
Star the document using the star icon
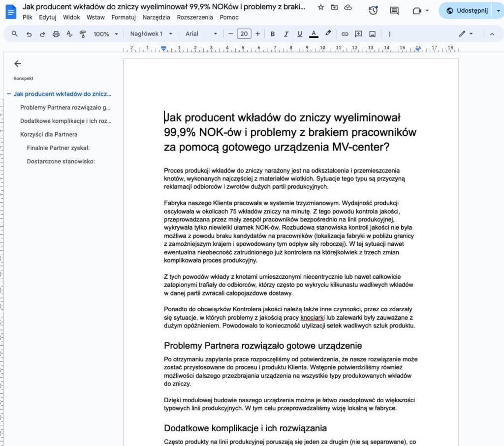click(x=320, y=7)
